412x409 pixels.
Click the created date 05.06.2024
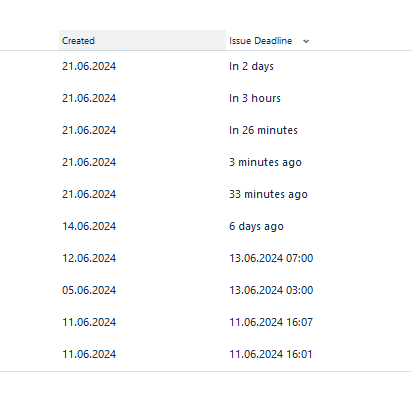point(89,290)
